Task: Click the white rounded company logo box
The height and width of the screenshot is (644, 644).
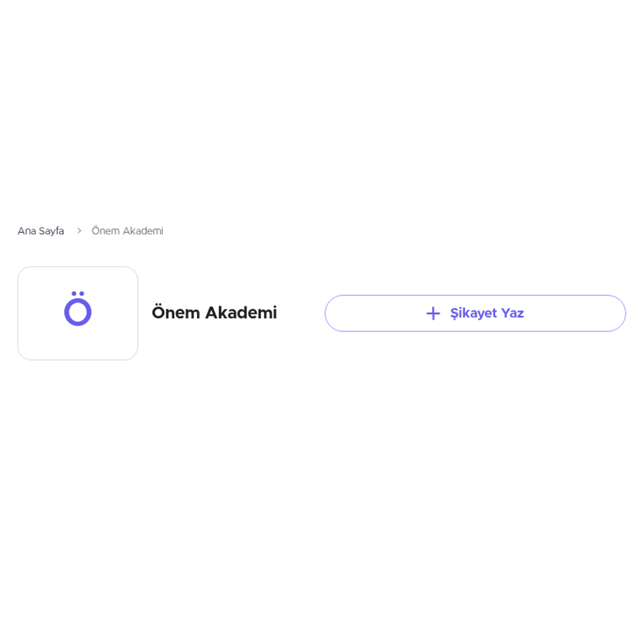Action: pos(78,313)
